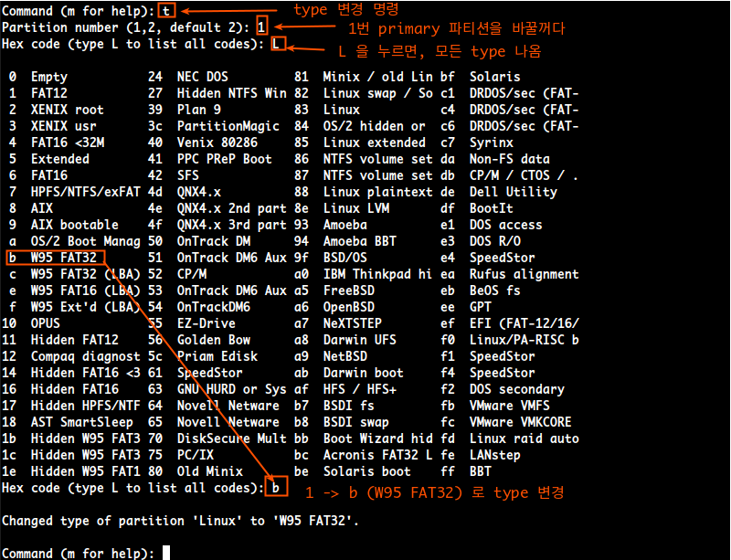Select the '24 NEC DOS' entry
The width and height of the screenshot is (731, 560).
pyautogui.click(x=188, y=77)
